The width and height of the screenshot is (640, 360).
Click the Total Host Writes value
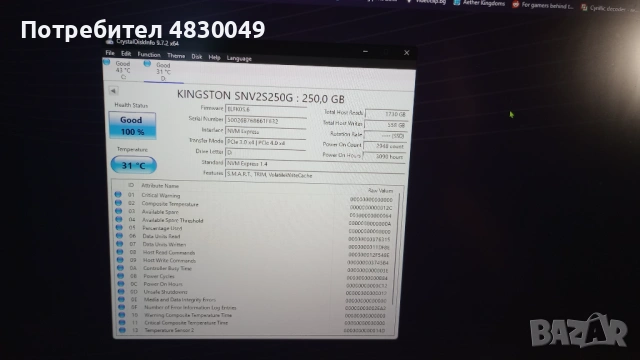pyautogui.click(x=385, y=125)
